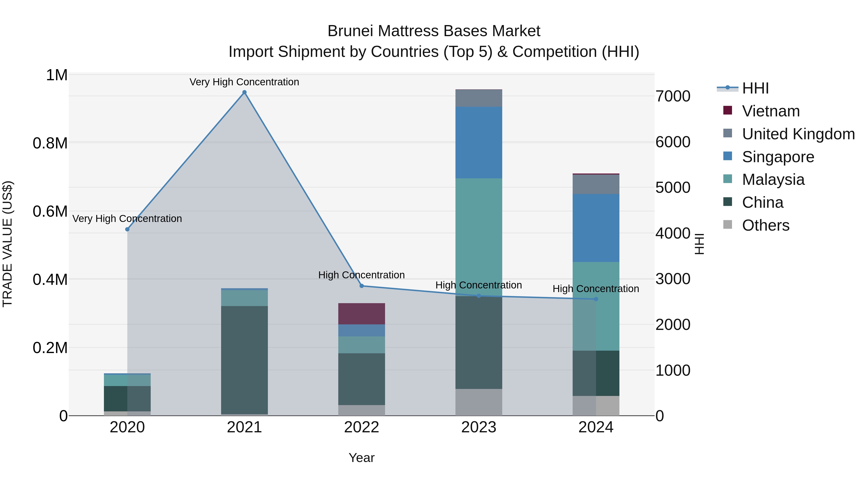The image size is (868, 488).
Task: Click the Malaysia segment of 2021 bar
Action: pos(245,298)
